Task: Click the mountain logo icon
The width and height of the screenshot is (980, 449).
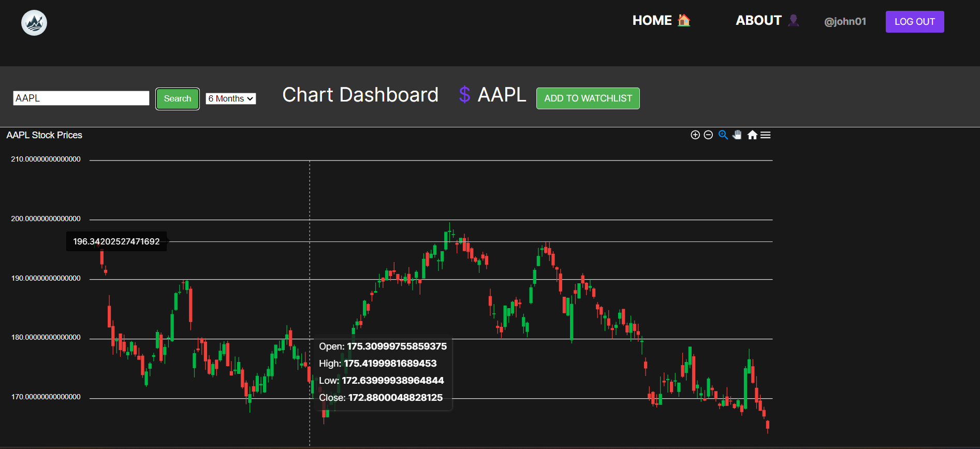Action: tap(34, 23)
